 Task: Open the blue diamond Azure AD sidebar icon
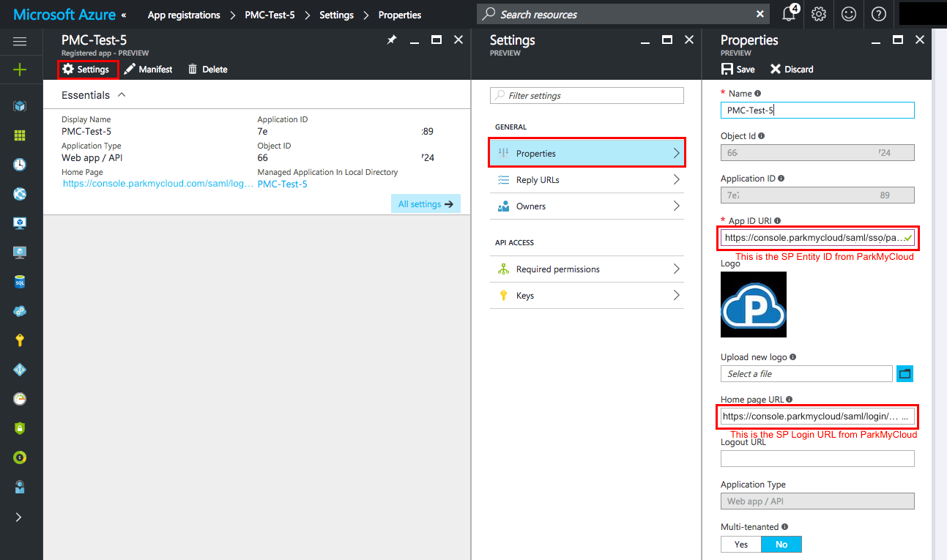point(20,370)
